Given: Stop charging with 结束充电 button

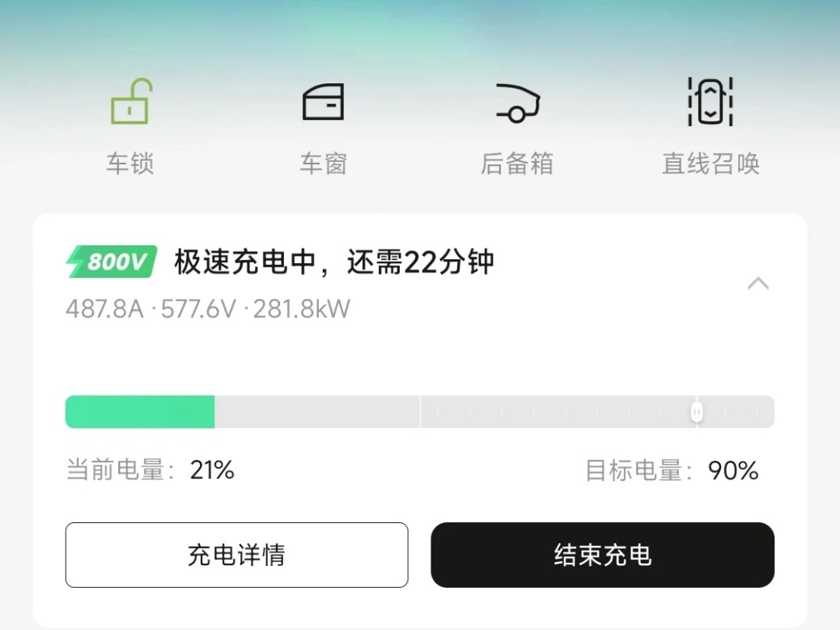Looking at the screenshot, I should click(x=603, y=555).
